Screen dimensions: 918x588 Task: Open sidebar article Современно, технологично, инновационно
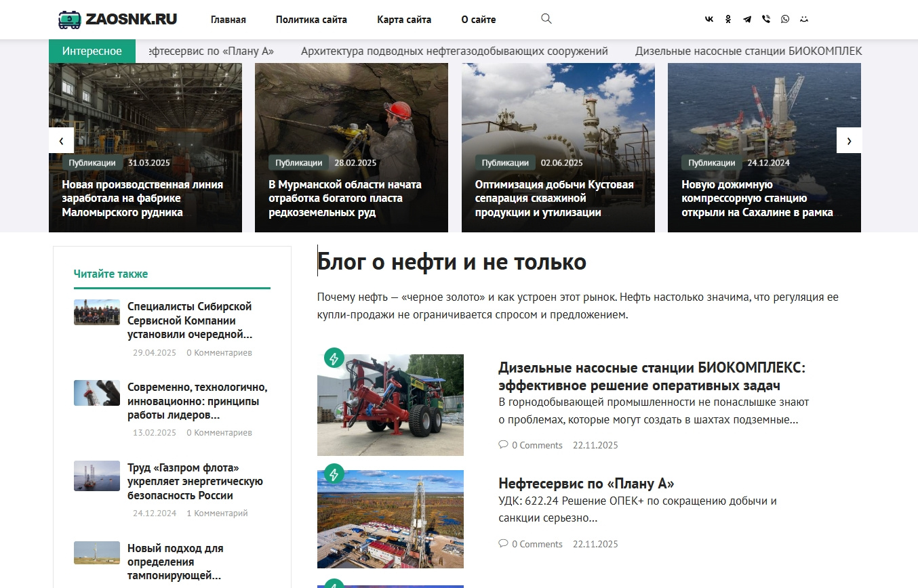[x=197, y=401]
